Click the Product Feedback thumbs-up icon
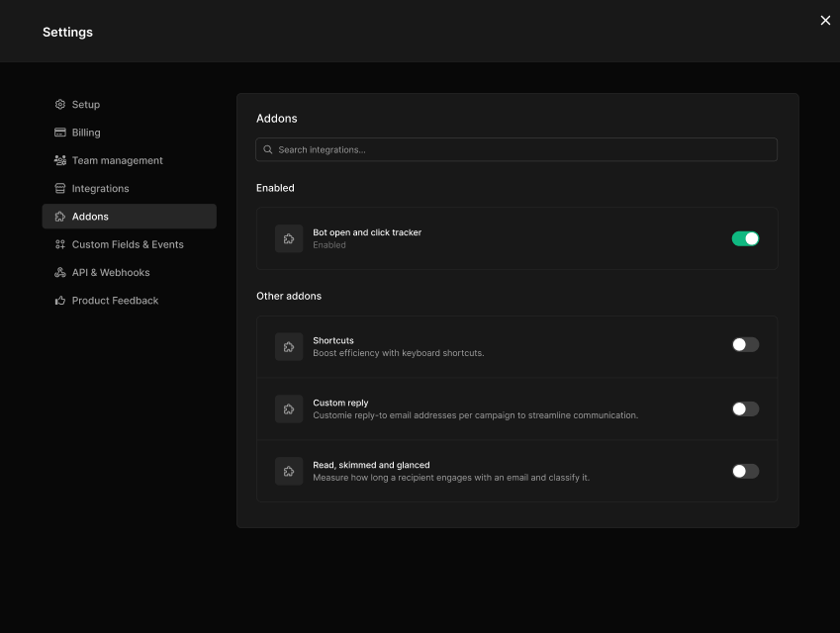Screen dimensions: 840x633 tap(59, 300)
